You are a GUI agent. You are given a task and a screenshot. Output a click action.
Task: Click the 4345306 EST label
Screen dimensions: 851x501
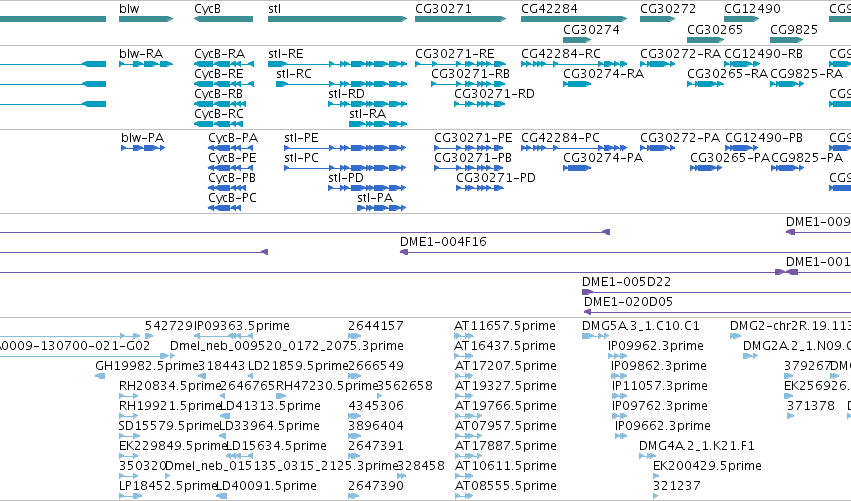coord(376,407)
